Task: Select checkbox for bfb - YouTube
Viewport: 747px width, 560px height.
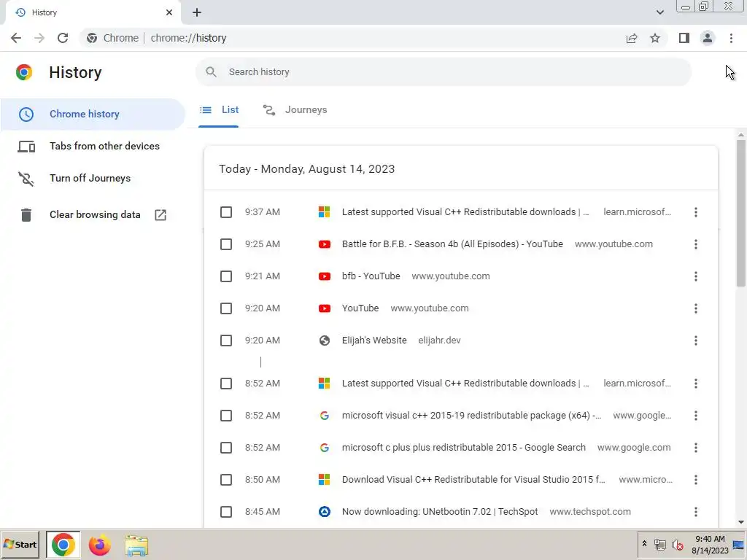Action: [226, 276]
